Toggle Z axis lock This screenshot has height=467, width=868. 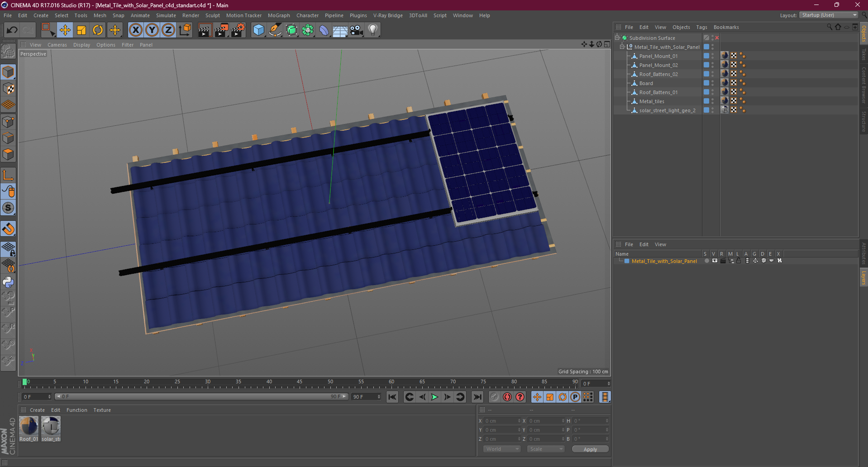click(168, 30)
